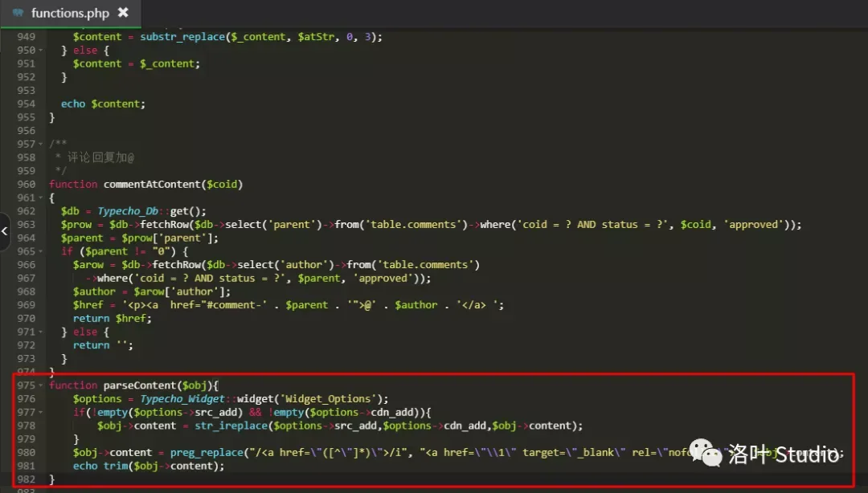Click 'Typecho_Widget' on line 976
868x493 pixels.
[x=182, y=399]
